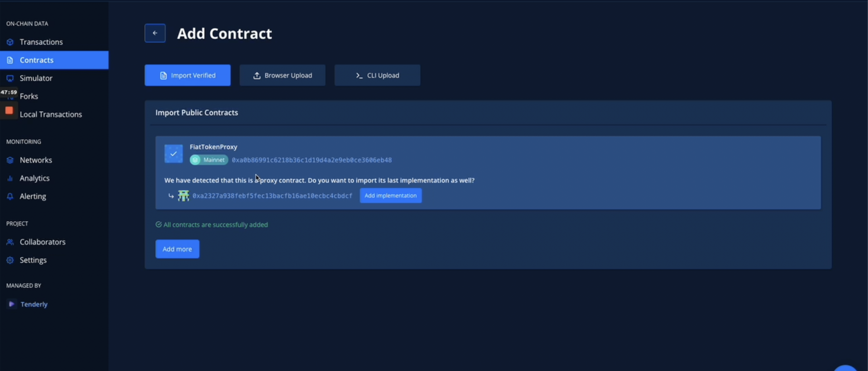Click the implementation address 0xa2327a93...

pos(272,196)
